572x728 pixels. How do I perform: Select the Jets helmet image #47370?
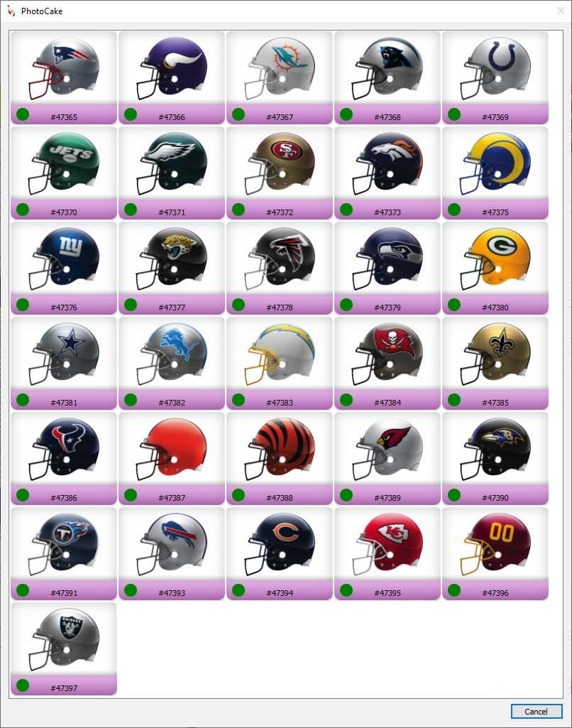(64, 164)
